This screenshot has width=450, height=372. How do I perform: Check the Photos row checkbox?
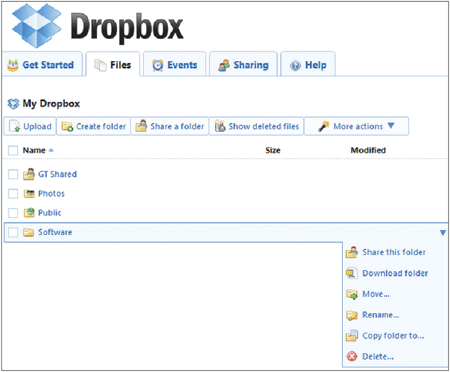13,193
